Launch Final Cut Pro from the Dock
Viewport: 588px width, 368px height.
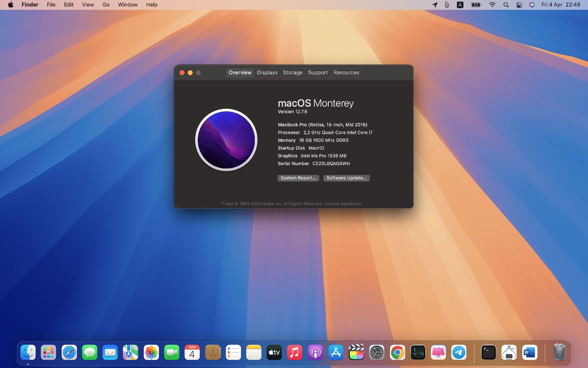coord(356,352)
